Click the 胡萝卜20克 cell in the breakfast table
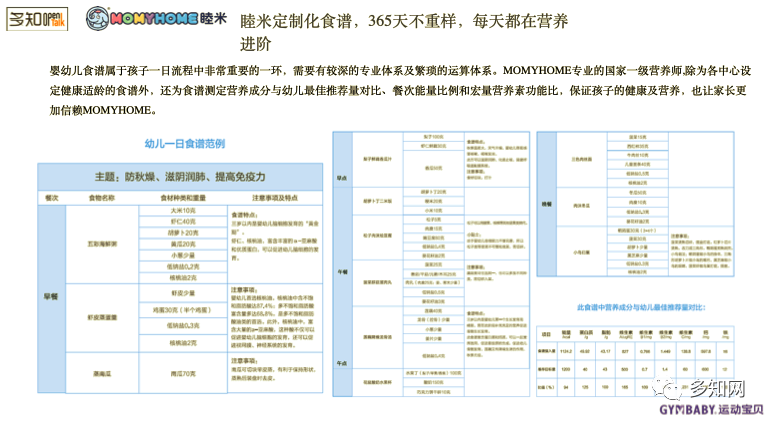 click(x=183, y=233)
